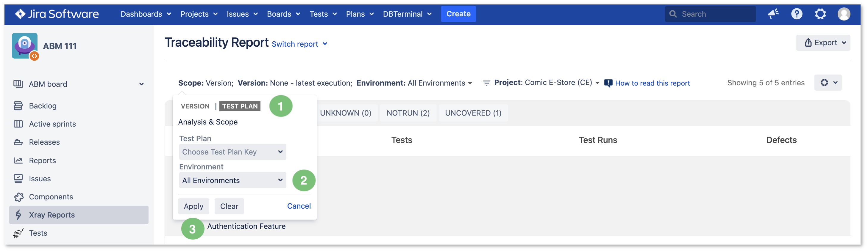Image resolution: width=868 pixels, height=252 pixels.
Task: Click the Reports chart icon
Action: tap(18, 160)
